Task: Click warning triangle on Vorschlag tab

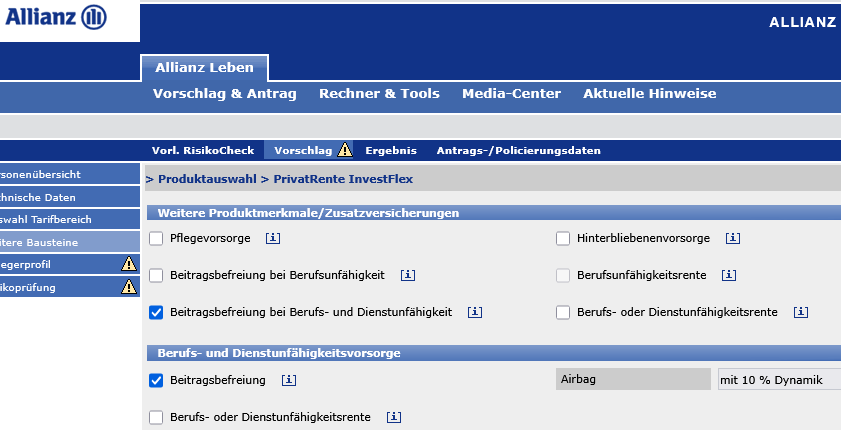Action: [345, 150]
